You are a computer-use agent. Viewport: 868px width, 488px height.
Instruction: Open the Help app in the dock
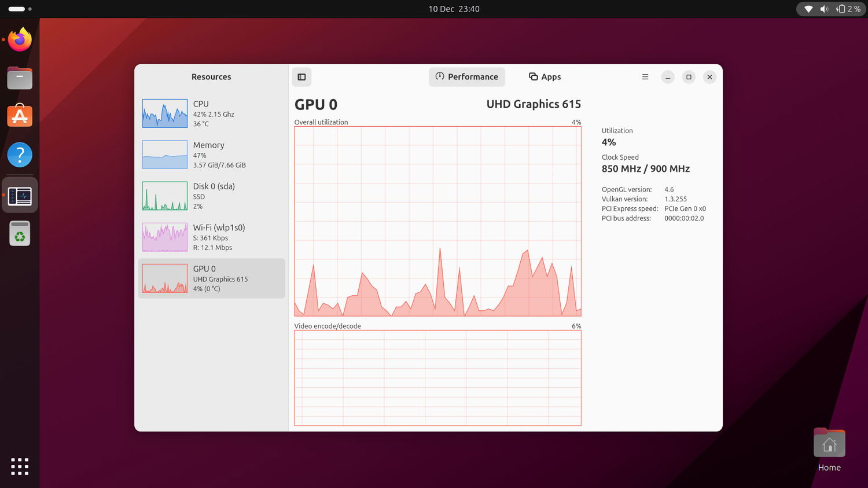tap(20, 155)
